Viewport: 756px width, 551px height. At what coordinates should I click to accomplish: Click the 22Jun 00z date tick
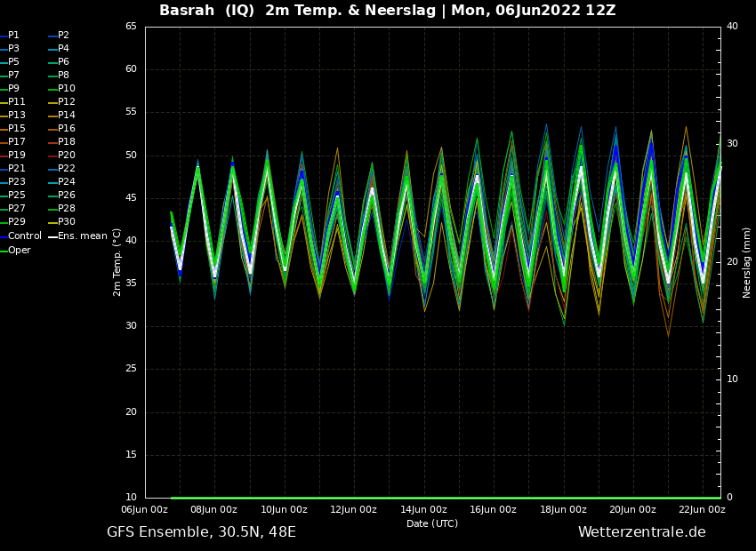[702, 510]
